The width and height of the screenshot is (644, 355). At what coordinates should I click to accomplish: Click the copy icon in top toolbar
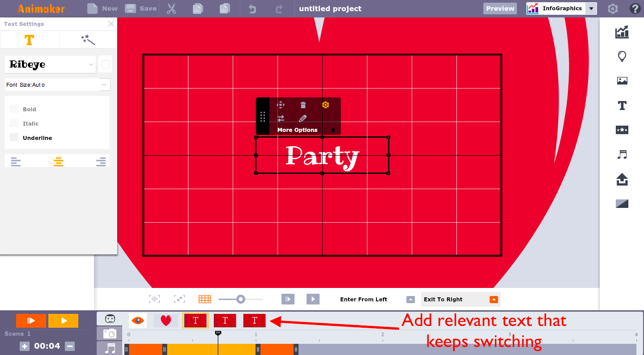point(197,8)
